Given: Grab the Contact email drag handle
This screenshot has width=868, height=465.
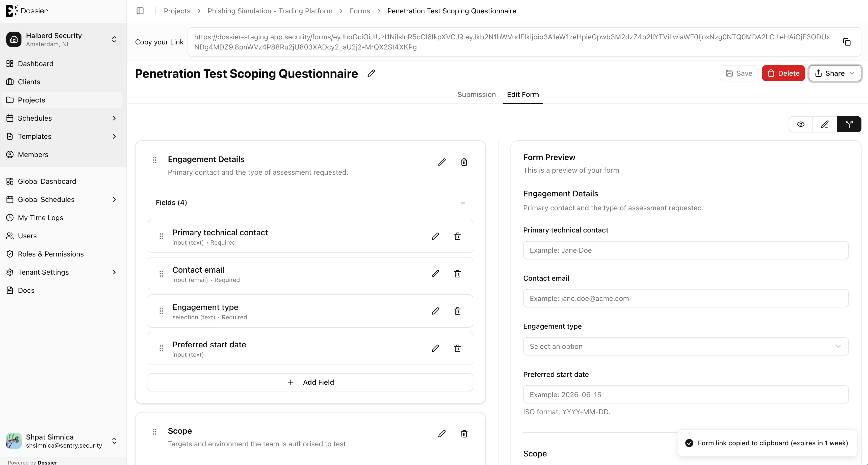Looking at the screenshot, I should pos(161,274).
